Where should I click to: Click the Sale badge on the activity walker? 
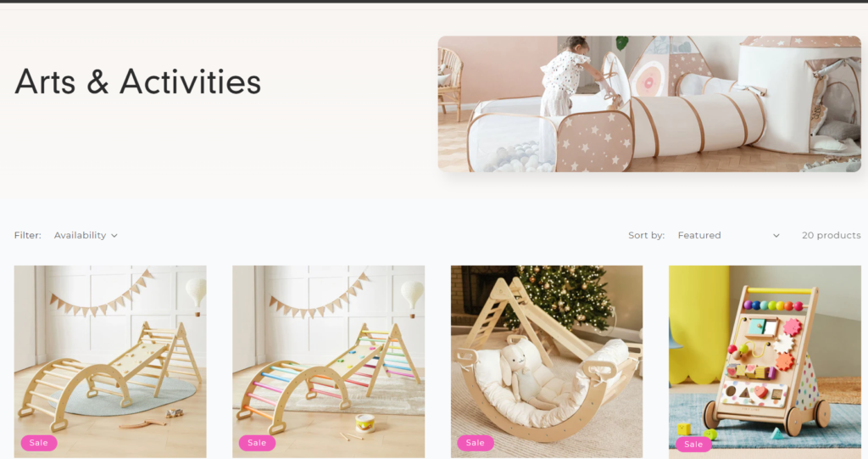point(693,444)
